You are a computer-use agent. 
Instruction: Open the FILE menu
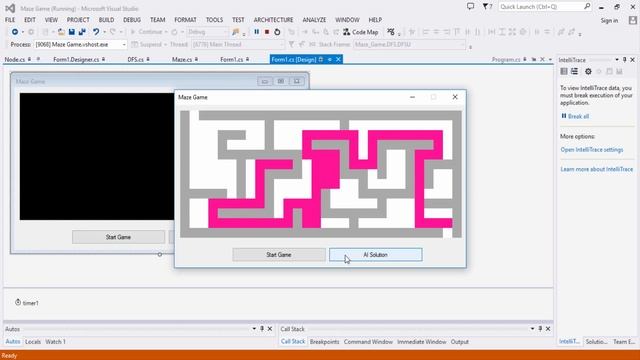[10, 20]
